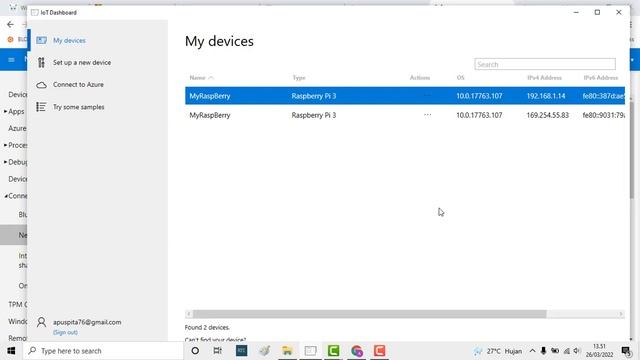This screenshot has width=640, height=360.
Task: Open red Camtasia recorder taskbar icon
Action: 380,351
